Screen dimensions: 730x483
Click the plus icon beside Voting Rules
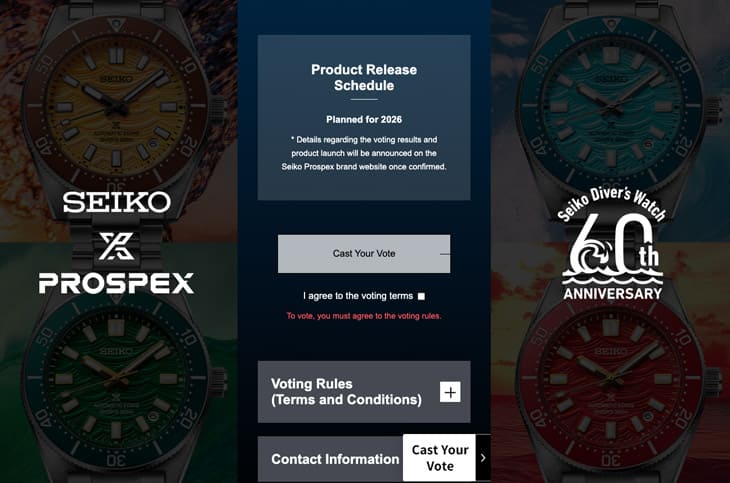450,392
